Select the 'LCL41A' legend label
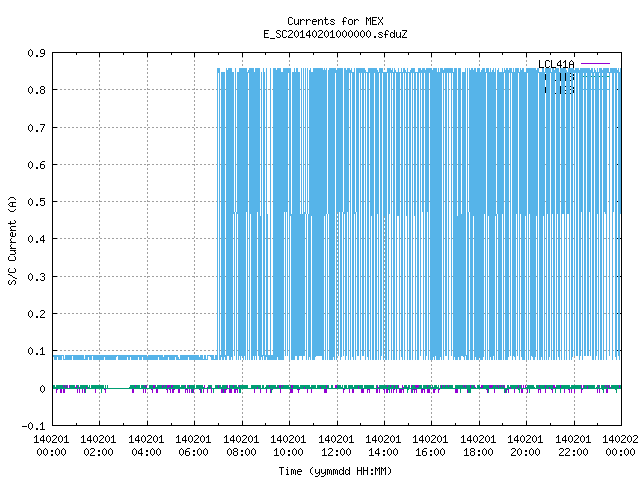This screenshot has height=480, width=640. (556, 64)
